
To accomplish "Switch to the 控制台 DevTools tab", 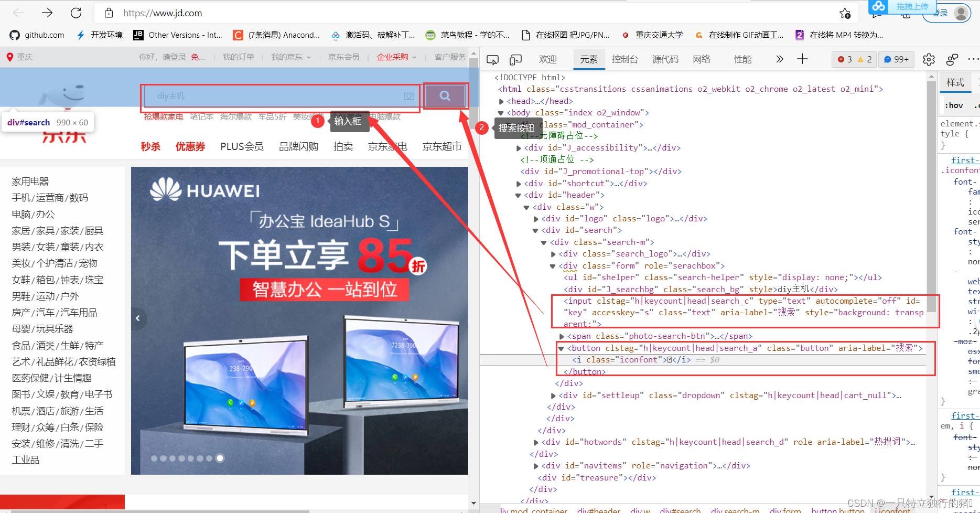I will tap(625, 60).
